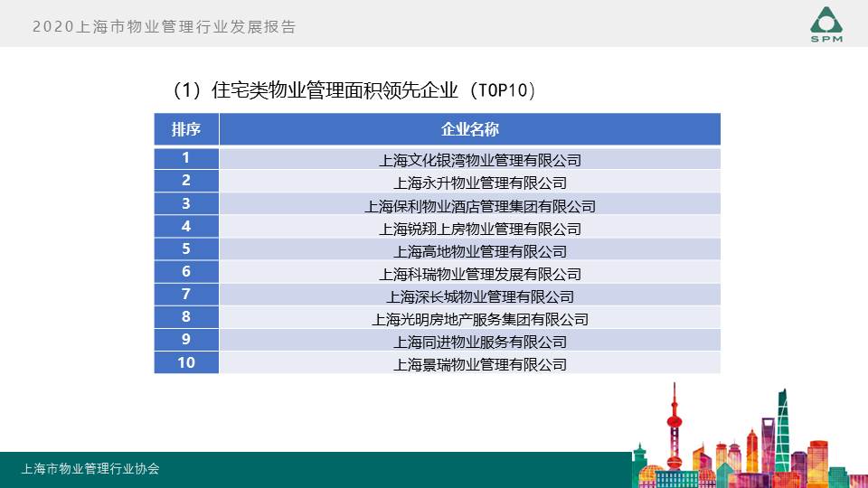
Task: Select 上海科瑞物业管理发展有限公司
Action: 479,274
